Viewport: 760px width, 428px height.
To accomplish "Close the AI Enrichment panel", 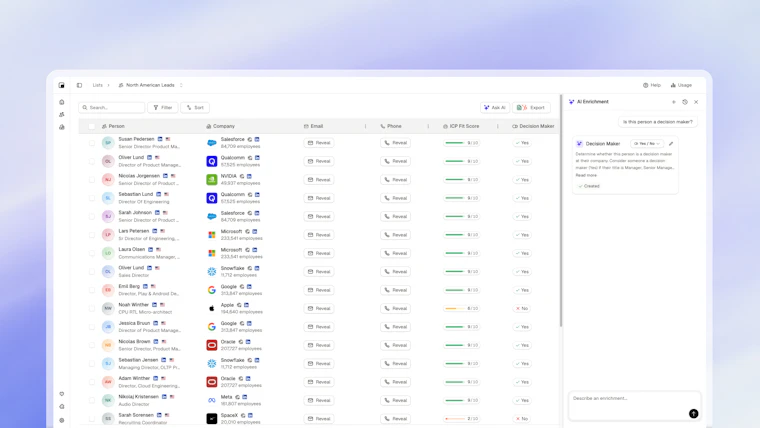I will pyautogui.click(x=696, y=102).
